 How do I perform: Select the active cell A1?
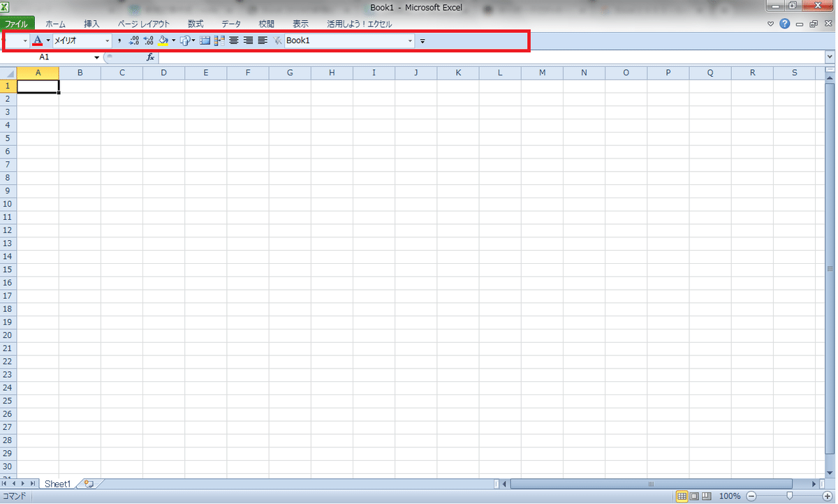(x=38, y=86)
